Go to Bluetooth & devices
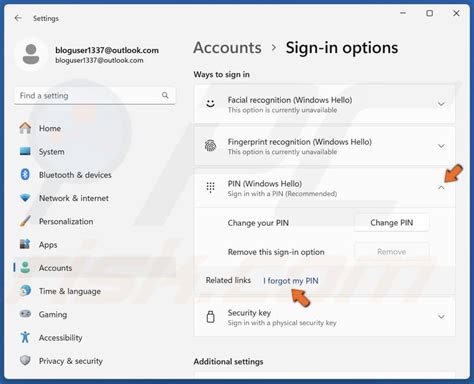The height and width of the screenshot is (384, 474). click(95, 175)
